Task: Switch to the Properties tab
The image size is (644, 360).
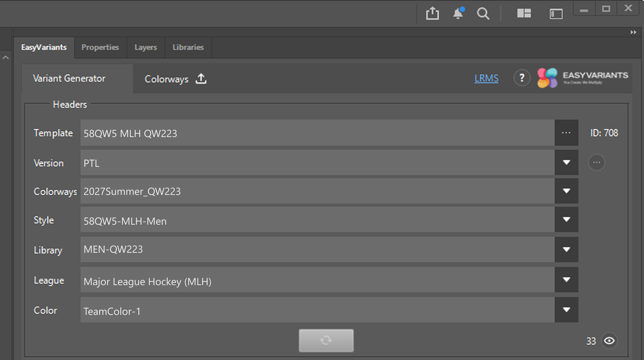Action: [100, 47]
